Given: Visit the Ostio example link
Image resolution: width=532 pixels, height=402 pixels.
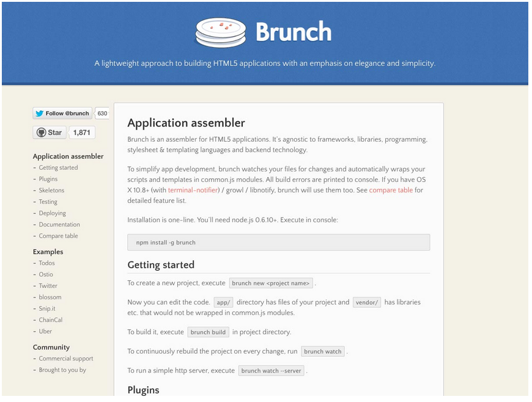Looking at the screenshot, I should point(46,274).
